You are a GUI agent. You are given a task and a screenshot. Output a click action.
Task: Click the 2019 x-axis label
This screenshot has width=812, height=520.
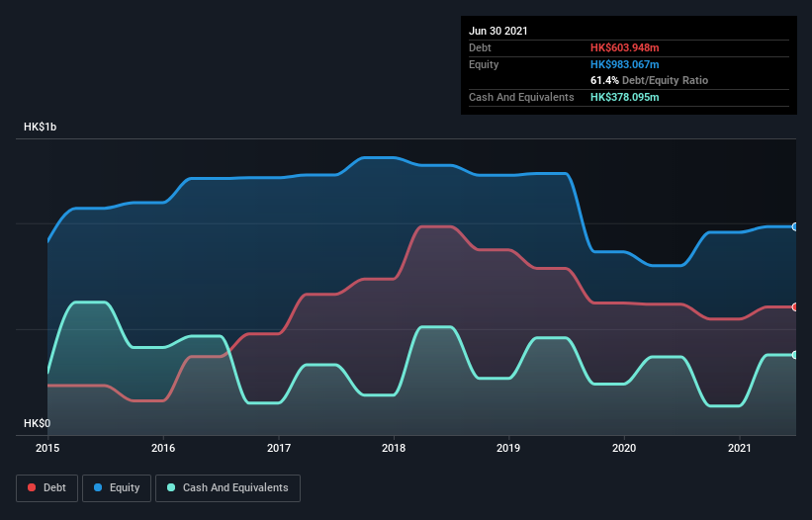508,448
